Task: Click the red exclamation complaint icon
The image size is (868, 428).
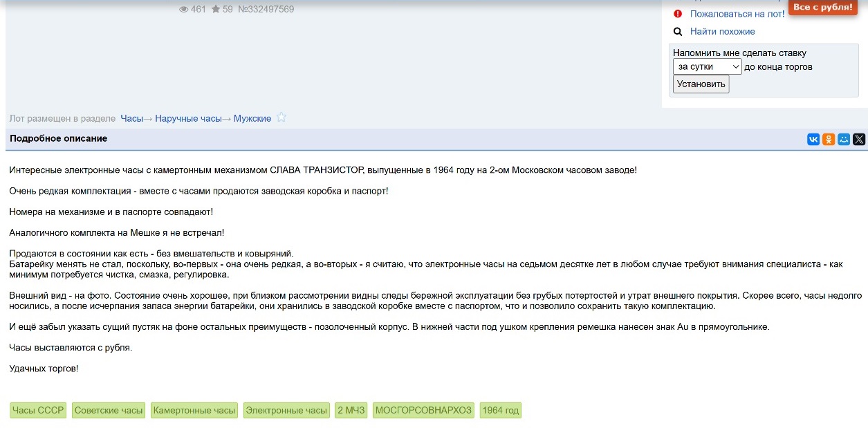Action: tap(678, 13)
